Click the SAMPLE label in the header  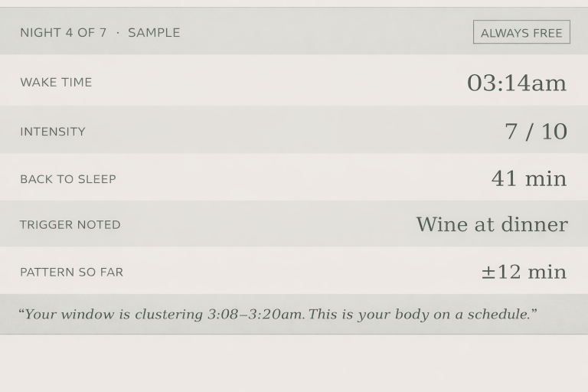point(154,32)
